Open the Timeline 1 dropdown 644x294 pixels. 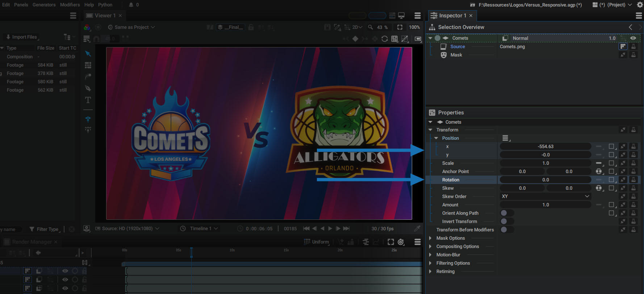[x=199, y=228]
